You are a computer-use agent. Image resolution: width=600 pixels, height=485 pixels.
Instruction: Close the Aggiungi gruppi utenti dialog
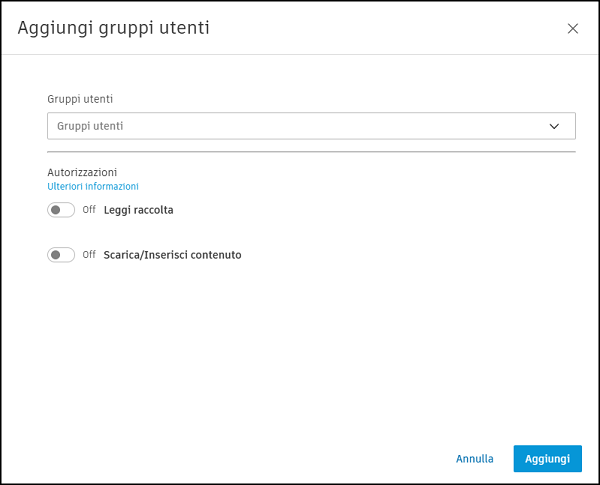(x=573, y=29)
